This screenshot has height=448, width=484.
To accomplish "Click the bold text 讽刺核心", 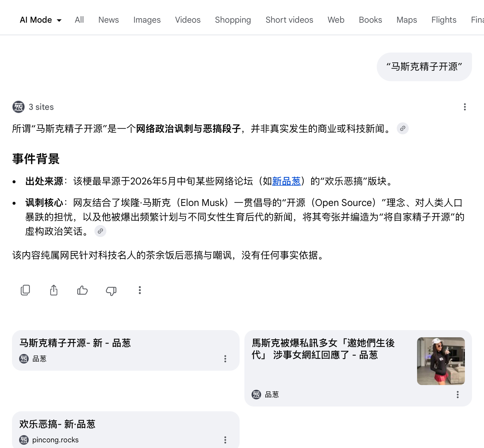I will pos(44,203).
